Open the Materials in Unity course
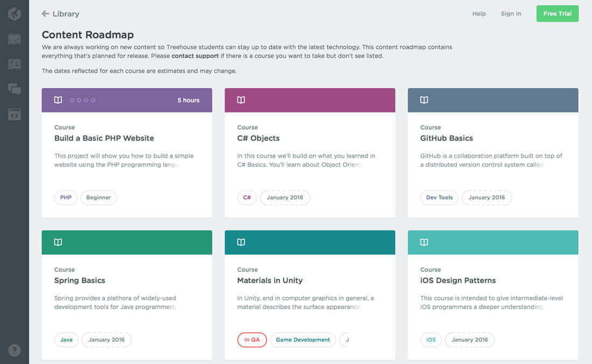The height and width of the screenshot is (364, 592). tap(270, 280)
